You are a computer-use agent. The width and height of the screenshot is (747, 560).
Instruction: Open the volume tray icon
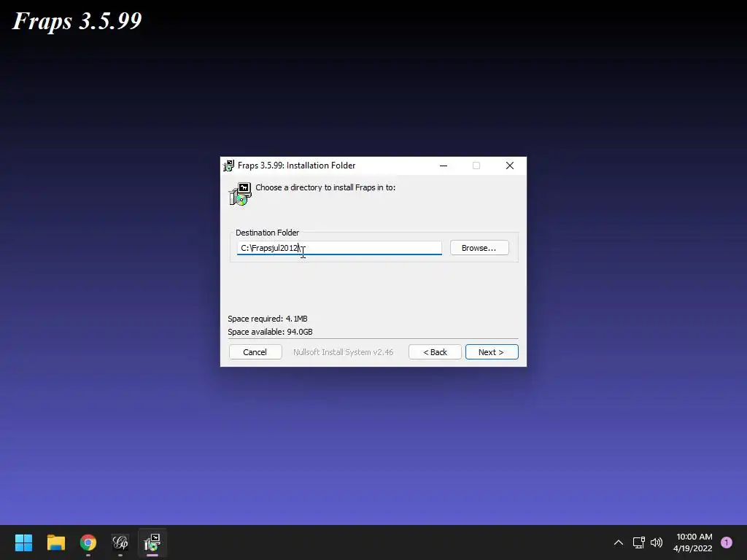(657, 542)
